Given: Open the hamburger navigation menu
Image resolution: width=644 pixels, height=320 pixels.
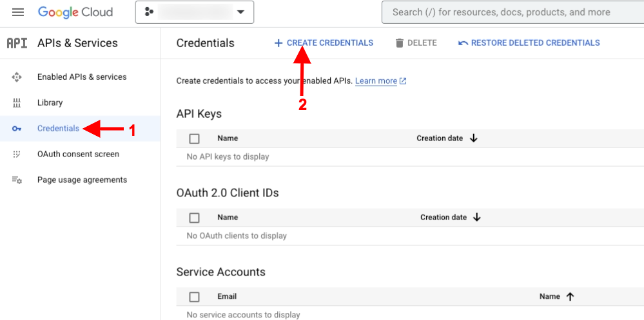Looking at the screenshot, I should click(17, 12).
